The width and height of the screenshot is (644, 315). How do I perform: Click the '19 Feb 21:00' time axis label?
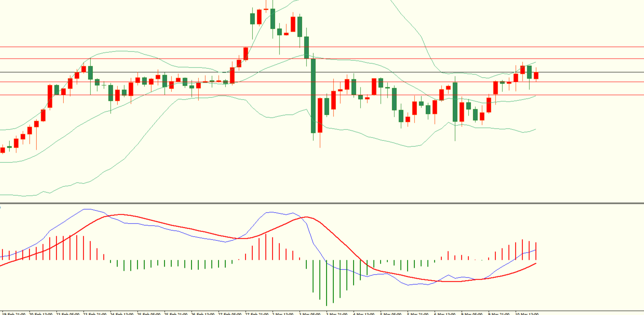pos(14,313)
